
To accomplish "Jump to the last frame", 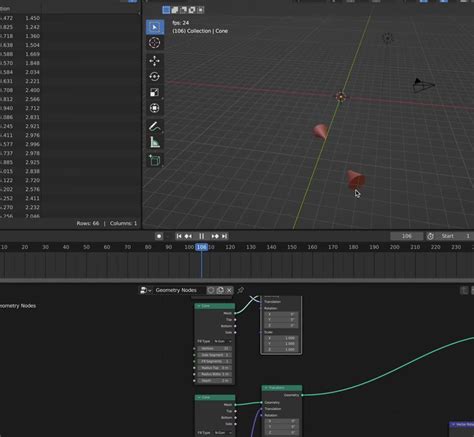I will point(224,236).
